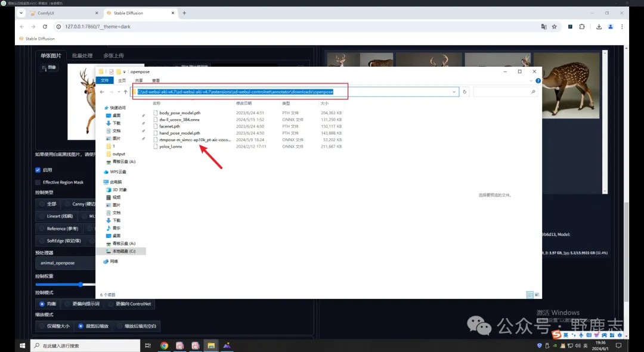The image size is (644, 352).
Task: Expand the address bar history dropdown
Action: [454, 92]
